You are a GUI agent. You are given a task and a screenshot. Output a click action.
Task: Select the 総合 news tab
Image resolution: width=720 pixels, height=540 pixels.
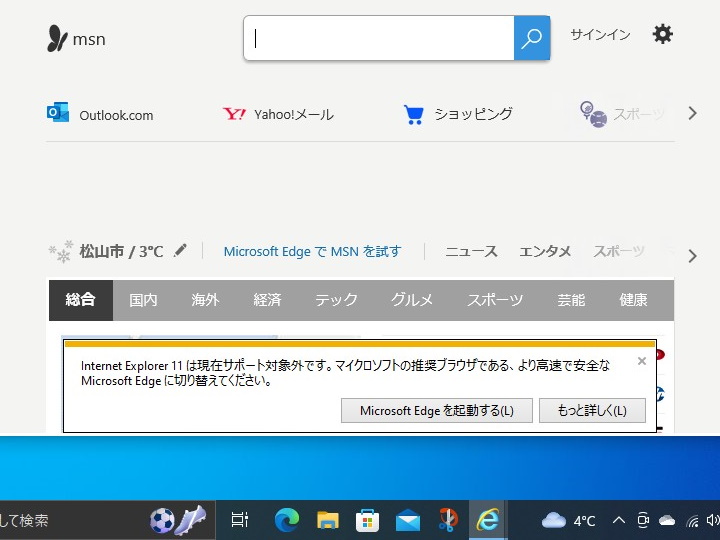coord(81,300)
